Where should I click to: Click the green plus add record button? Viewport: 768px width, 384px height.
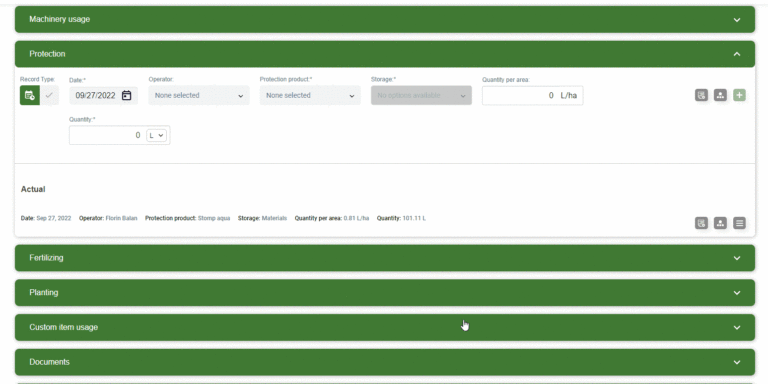[x=739, y=95]
